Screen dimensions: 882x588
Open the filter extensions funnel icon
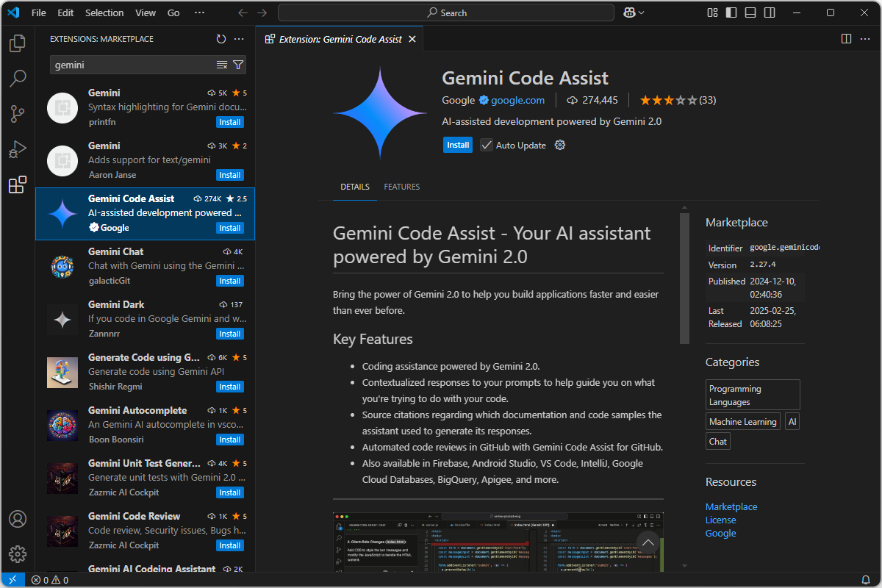coord(238,65)
